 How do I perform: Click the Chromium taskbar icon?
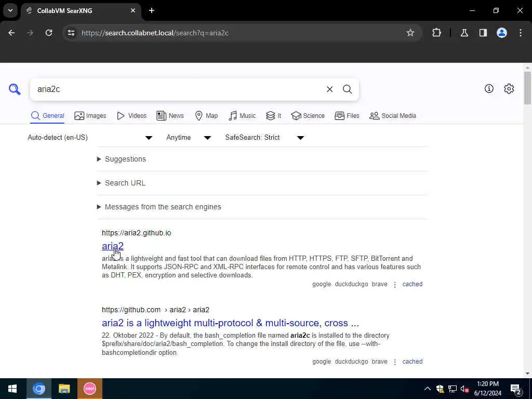pos(38,389)
